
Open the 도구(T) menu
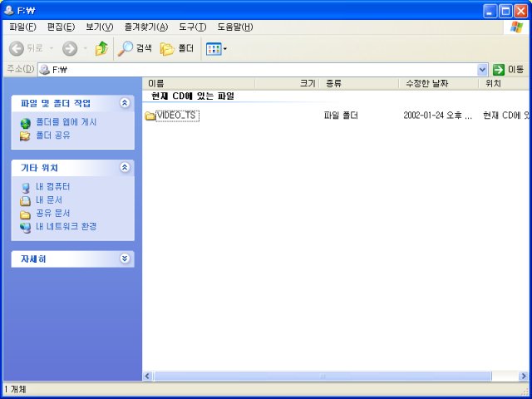[x=192, y=27]
